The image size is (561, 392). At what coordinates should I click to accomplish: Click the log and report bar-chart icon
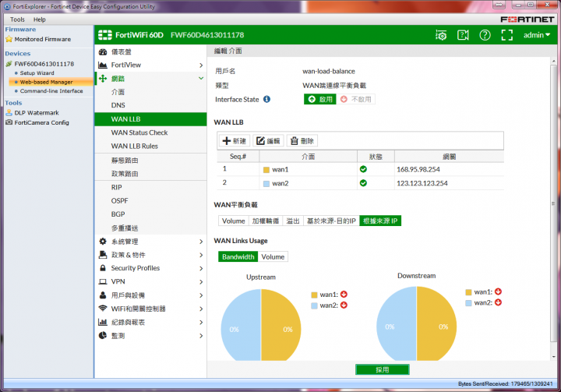click(103, 322)
